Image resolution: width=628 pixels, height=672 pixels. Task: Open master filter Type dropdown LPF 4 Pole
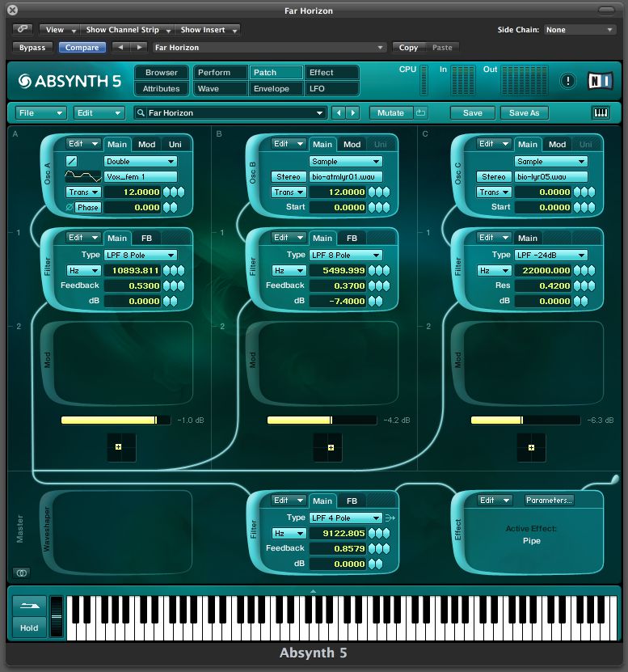pos(345,518)
